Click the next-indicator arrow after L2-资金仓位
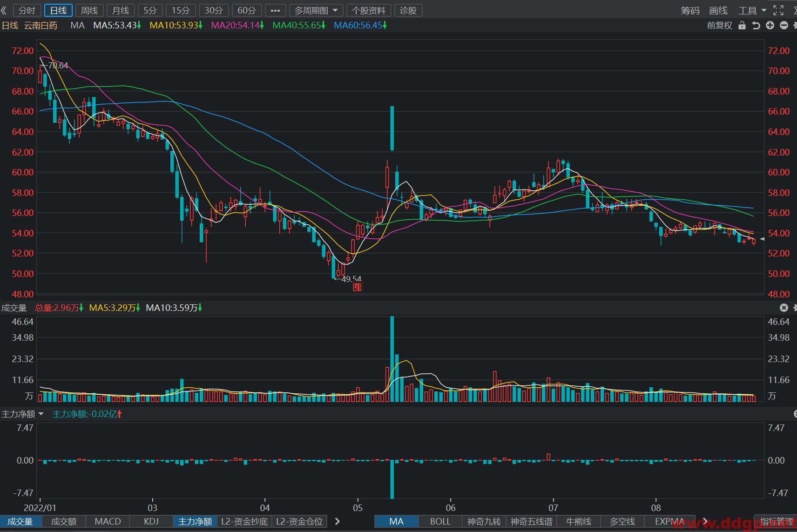This screenshot has height=532, width=797. click(337, 521)
